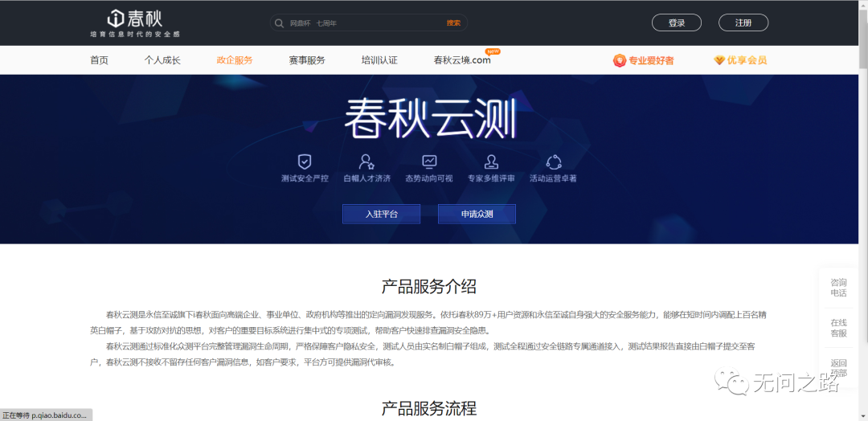
Task: Click the 态势动向可视 monitor icon
Action: (429, 161)
